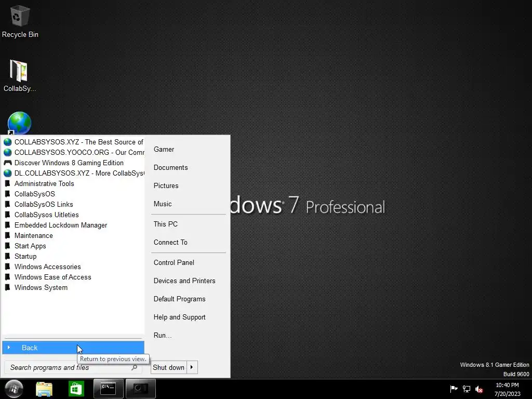Expand the Startup folder
Screen dimensions: 532x399
point(73,256)
